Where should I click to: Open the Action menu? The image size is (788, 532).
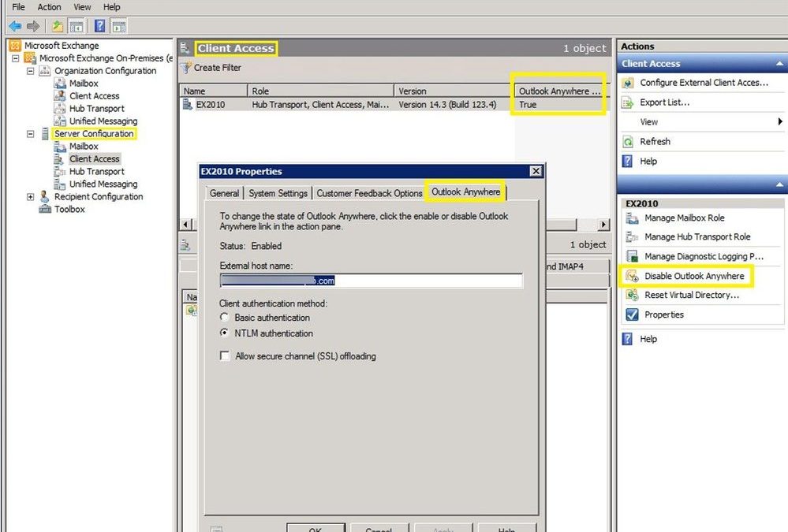(x=49, y=7)
